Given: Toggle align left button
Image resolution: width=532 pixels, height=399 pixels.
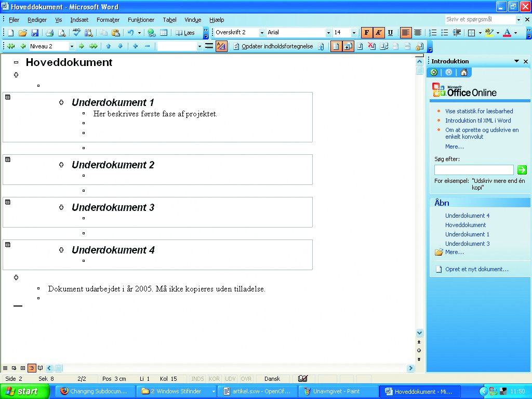Looking at the screenshot, I should pyautogui.click(x=405, y=33).
